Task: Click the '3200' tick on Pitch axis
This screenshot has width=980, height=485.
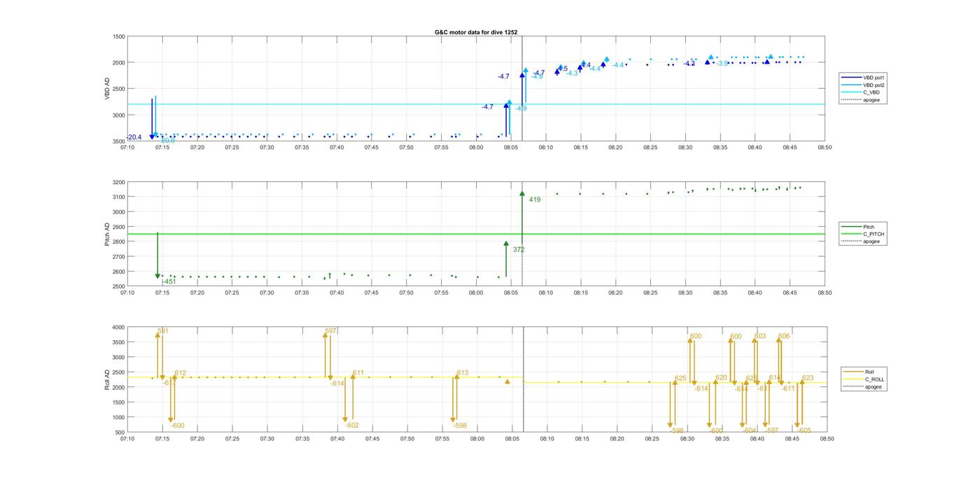Action: click(118, 183)
